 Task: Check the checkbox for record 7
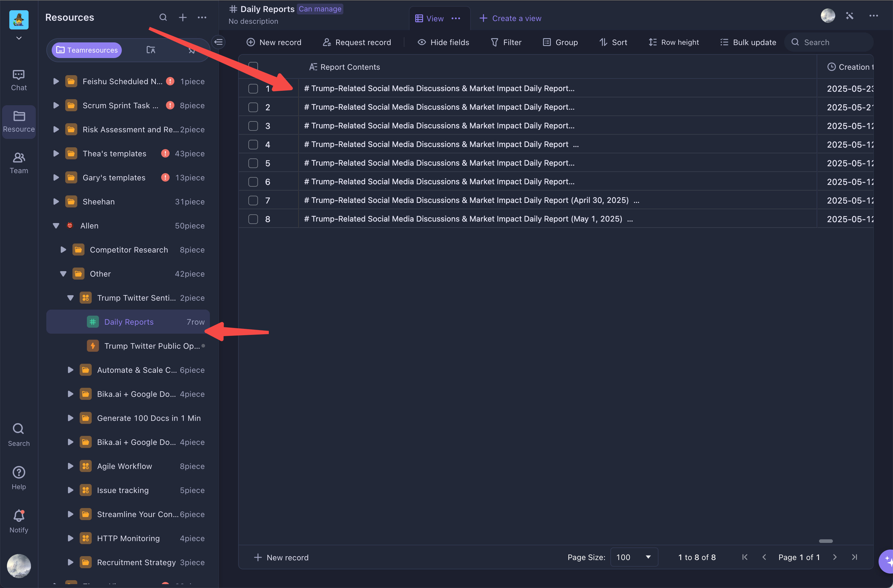(x=253, y=201)
